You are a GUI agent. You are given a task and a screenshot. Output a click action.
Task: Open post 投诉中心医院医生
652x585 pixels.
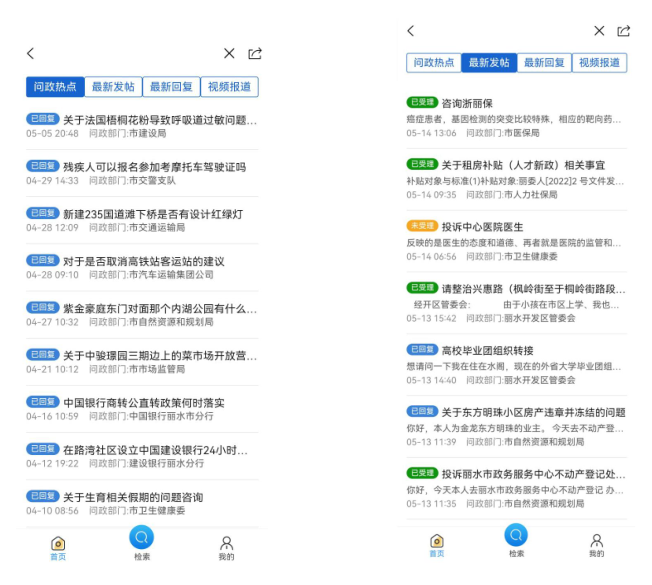(482, 227)
